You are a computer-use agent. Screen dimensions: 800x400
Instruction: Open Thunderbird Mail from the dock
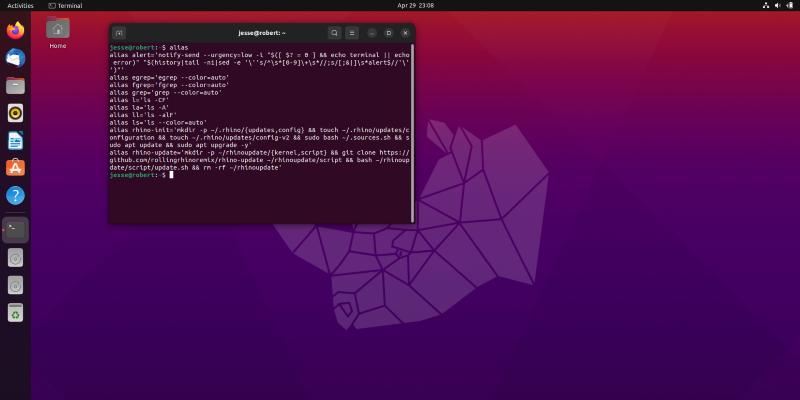(15, 58)
